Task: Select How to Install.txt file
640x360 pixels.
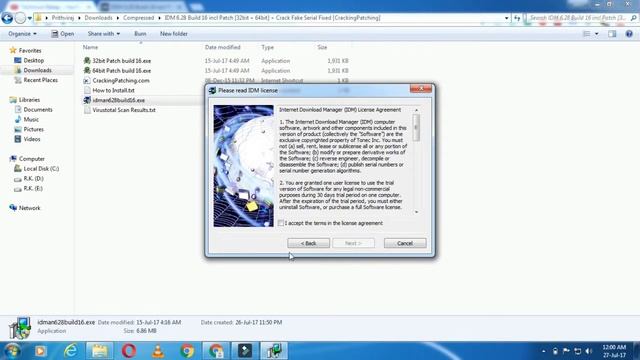Action: click(109, 90)
